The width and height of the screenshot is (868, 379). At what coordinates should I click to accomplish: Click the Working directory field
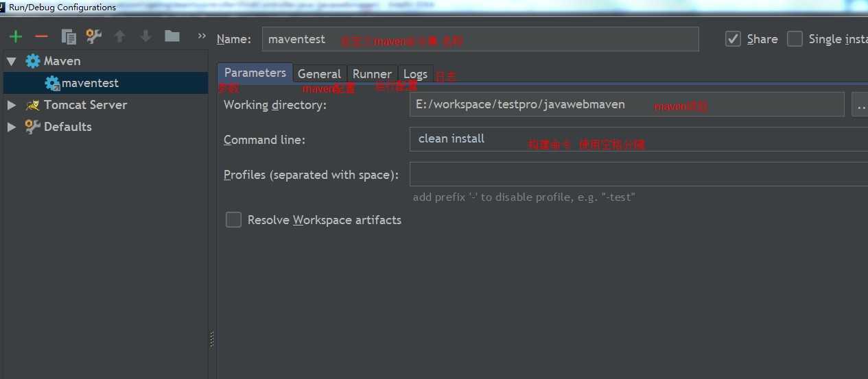coord(626,105)
